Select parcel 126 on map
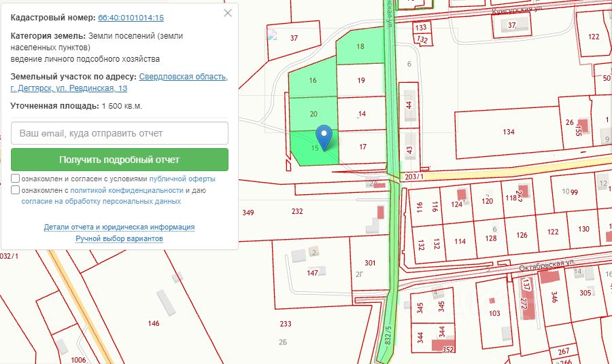This screenshot has width=612, height=364. 522,235
